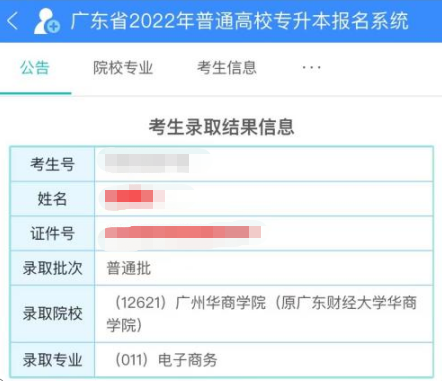Screen dimensions: 442x381
Task: Select the 录取专业 label cell
Action: point(52,360)
